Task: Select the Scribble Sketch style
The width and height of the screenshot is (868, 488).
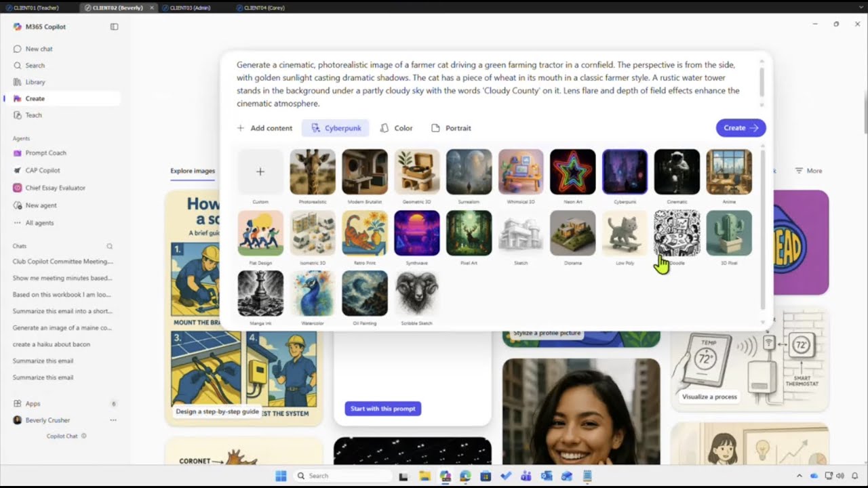Action: point(417,293)
